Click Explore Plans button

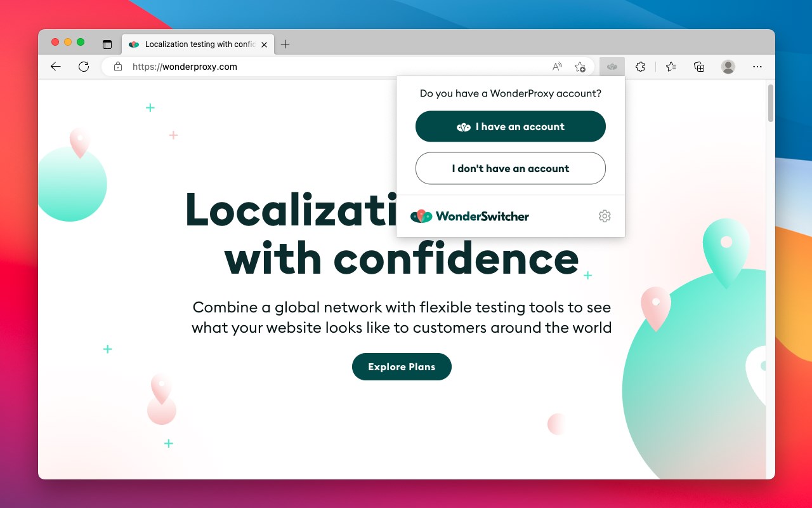pyautogui.click(x=402, y=367)
